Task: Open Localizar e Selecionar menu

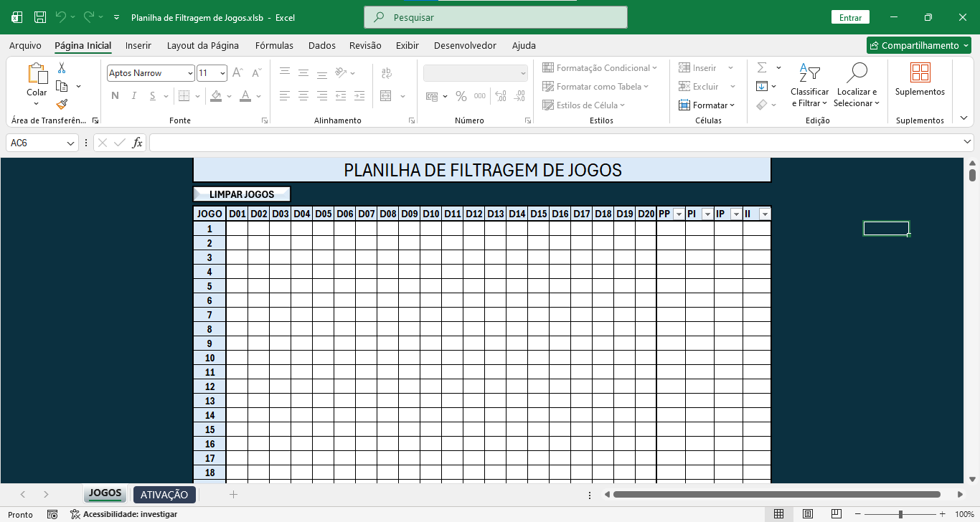Action: [x=857, y=85]
